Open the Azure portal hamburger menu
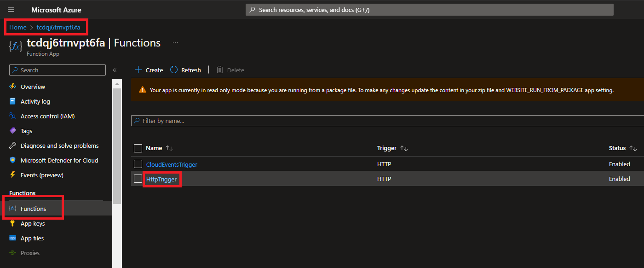 11,10
